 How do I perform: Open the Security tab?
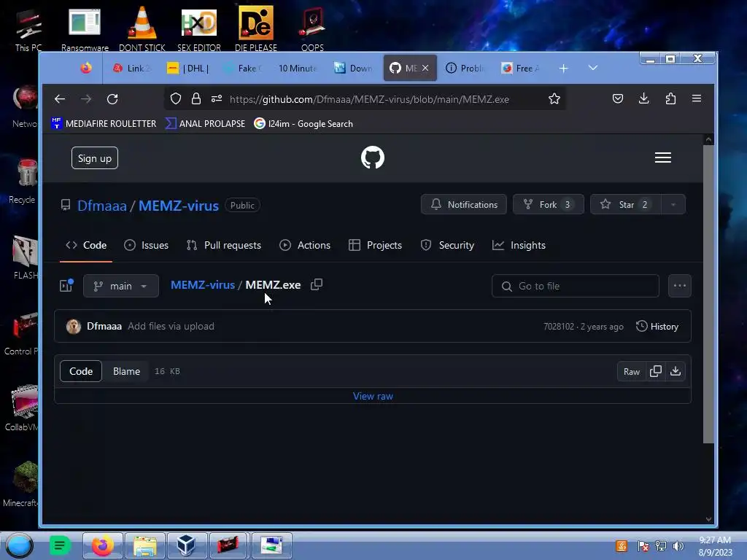447,245
